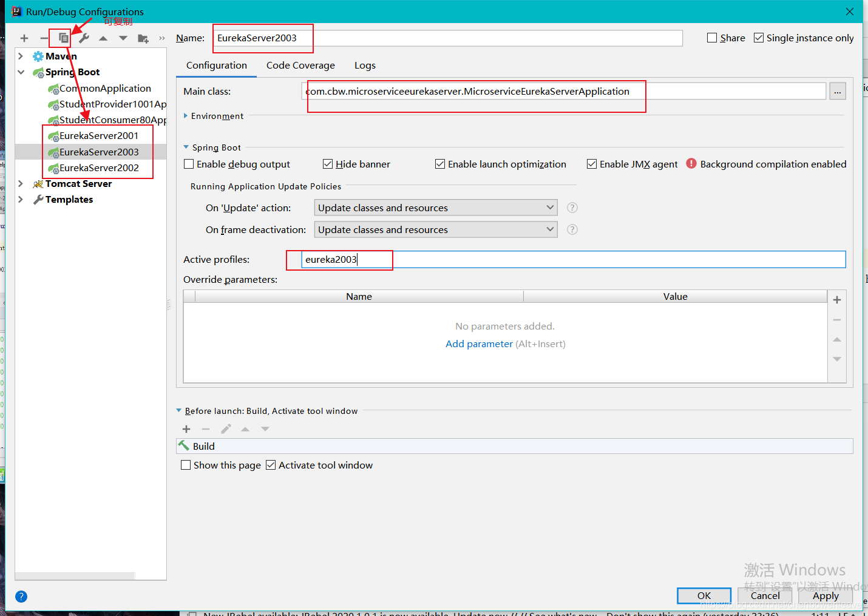This screenshot has width=868, height=616.
Task: Create a new folder in the configuration tree
Action: click(143, 39)
